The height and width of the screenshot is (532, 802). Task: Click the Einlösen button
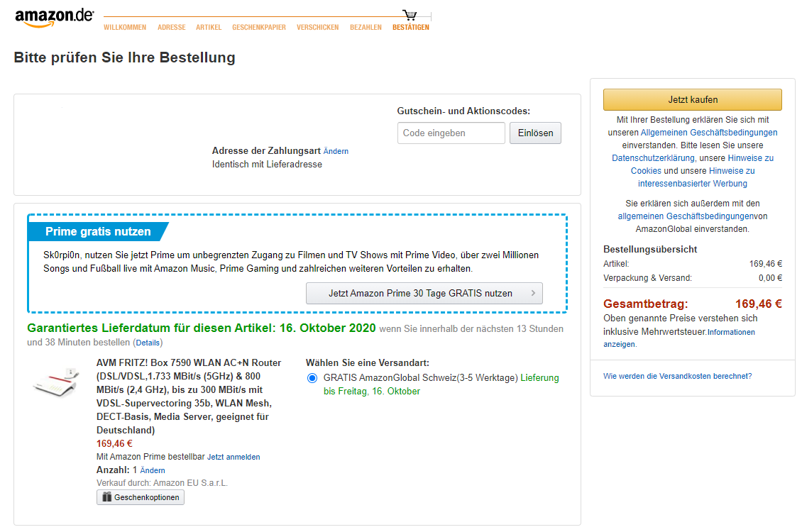pos(535,133)
